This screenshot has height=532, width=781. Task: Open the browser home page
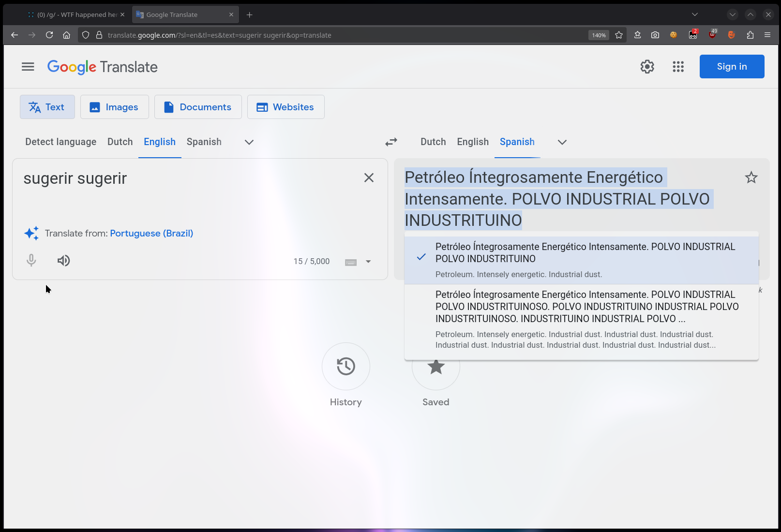point(67,35)
